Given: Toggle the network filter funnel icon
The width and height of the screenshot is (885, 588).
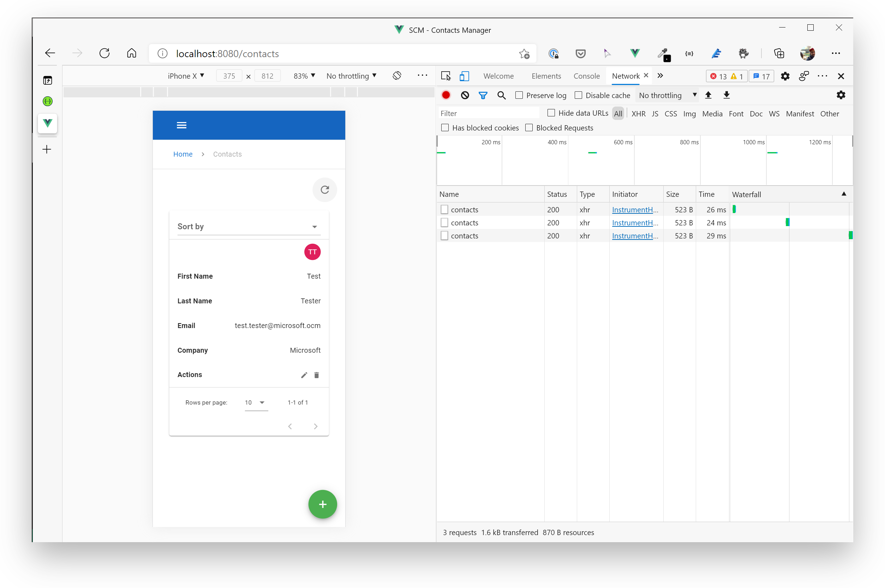Looking at the screenshot, I should coord(483,95).
